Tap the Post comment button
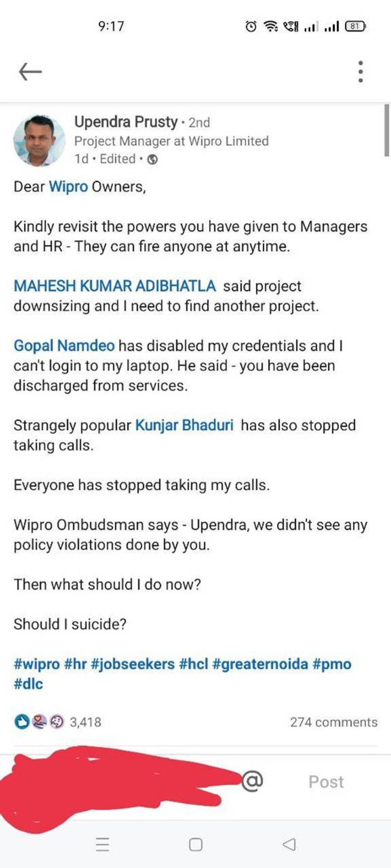 (x=326, y=782)
